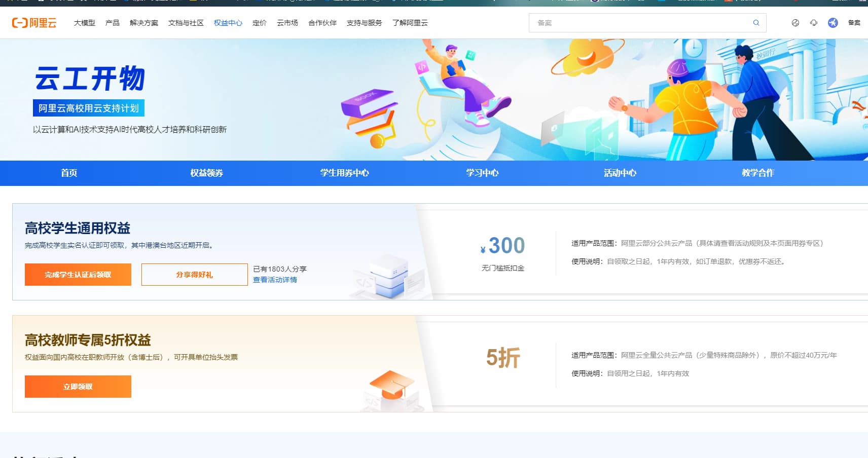Open the 解决方案 menu
Screen dimensions: 868x458
click(x=144, y=23)
